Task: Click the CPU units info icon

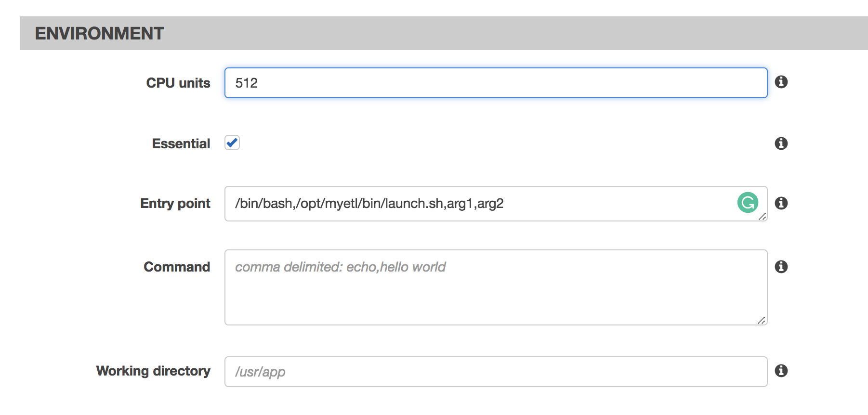Action: click(x=781, y=82)
